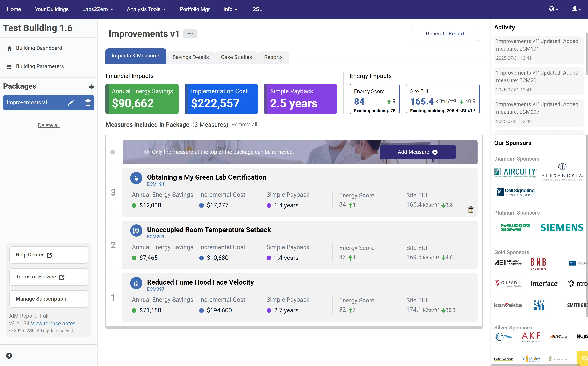The width and height of the screenshot is (588, 366).
Task: Click the Simple Payback purple card
Action: (x=300, y=99)
